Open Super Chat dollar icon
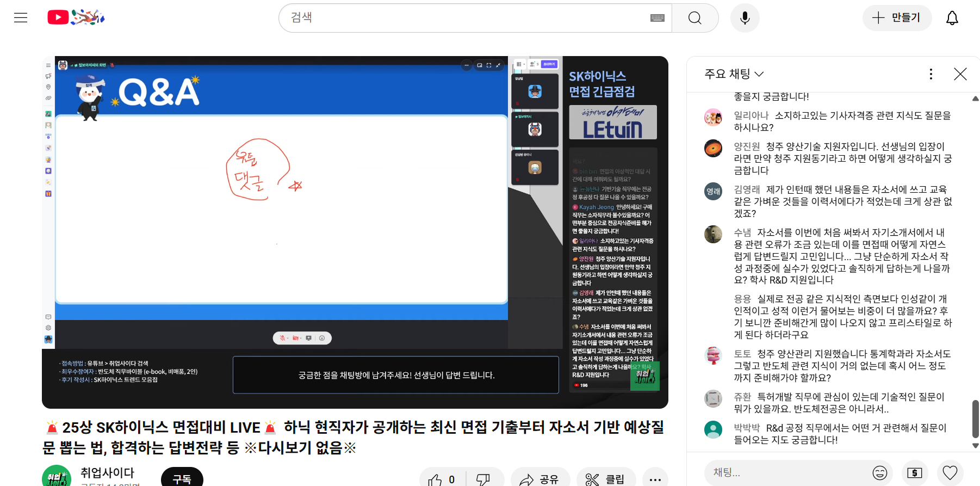The image size is (980, 486). 915,472
